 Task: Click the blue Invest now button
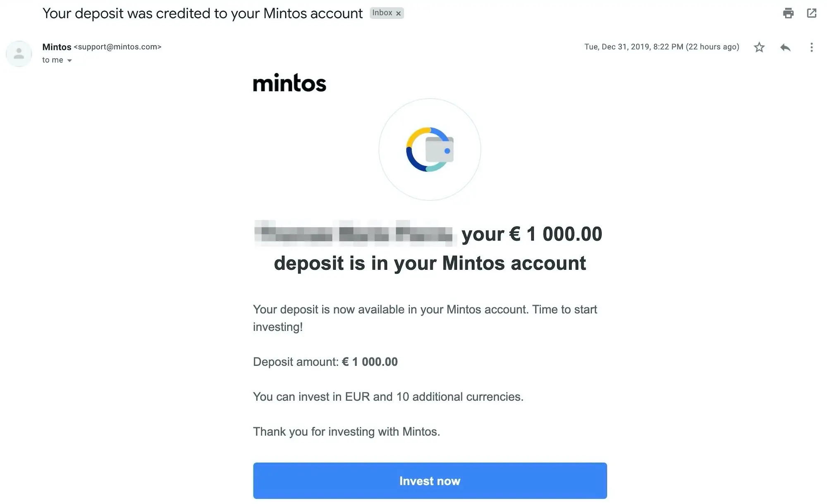430,480
